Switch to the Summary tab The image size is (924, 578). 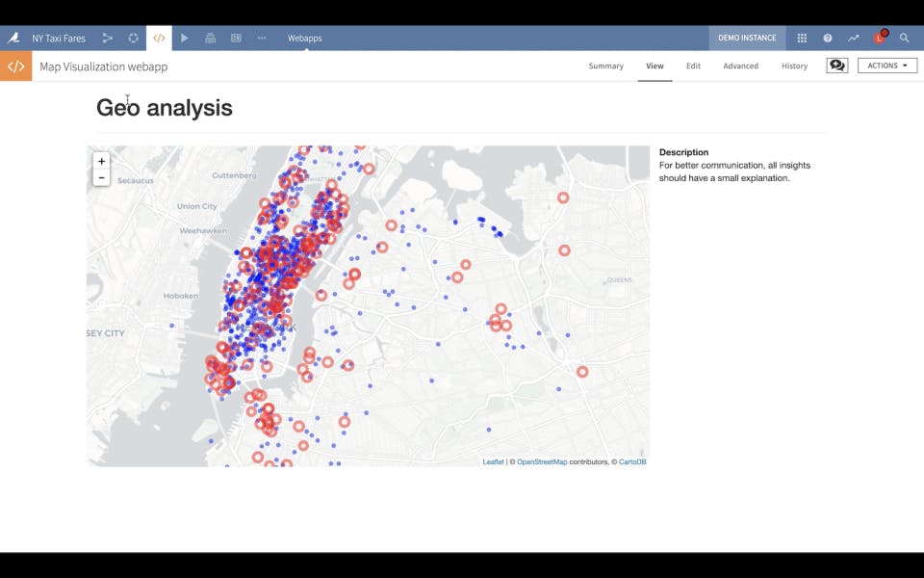(605, 66)
